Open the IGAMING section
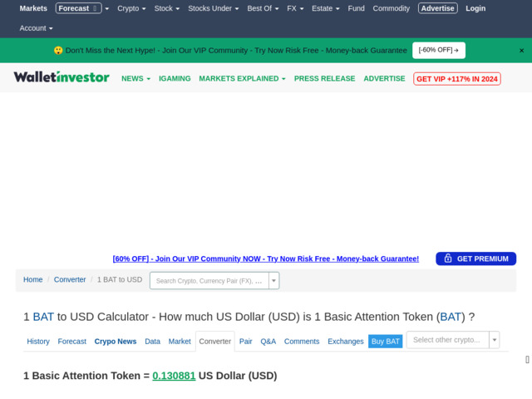The height and width of the screenshot is (399, 532). click(175, 79)
